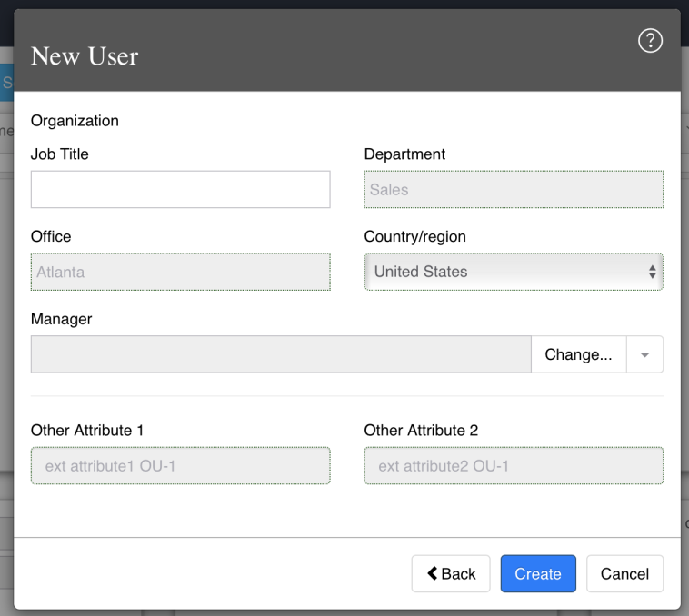Click the Country/region label
689x616 pixels.
(x=414, y=236)
